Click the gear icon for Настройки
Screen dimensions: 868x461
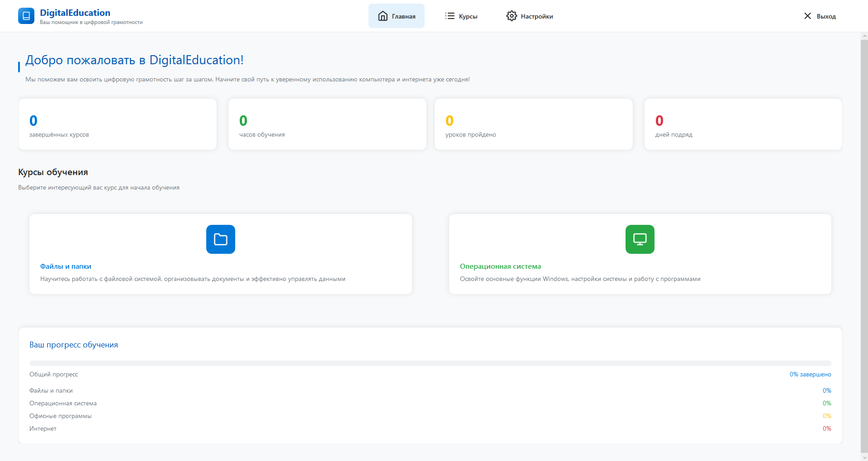coord(512,16)
